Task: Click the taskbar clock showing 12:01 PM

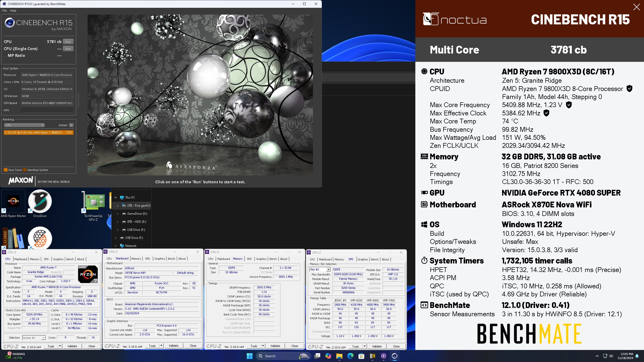Action: click(x=625, y=356)
